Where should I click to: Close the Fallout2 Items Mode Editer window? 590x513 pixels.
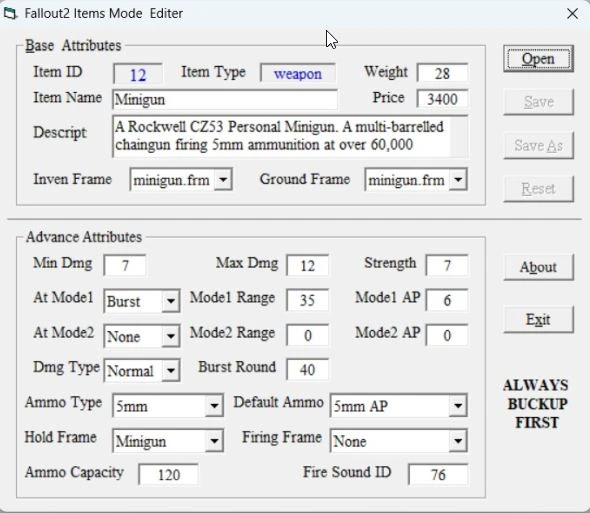pyautogui.click(x=572, y=14)
